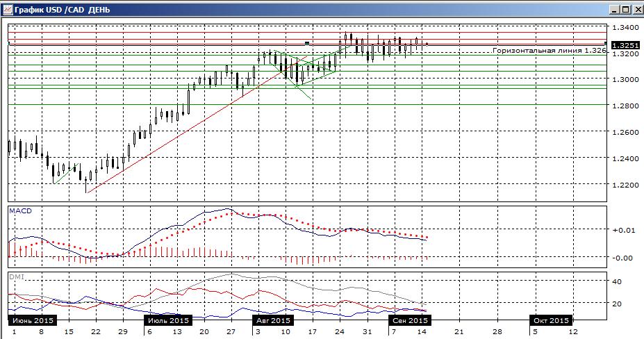Click the 'Горизонтальная линия 1.326' label
The image size is (644, 339).
(x=549, y=51)
